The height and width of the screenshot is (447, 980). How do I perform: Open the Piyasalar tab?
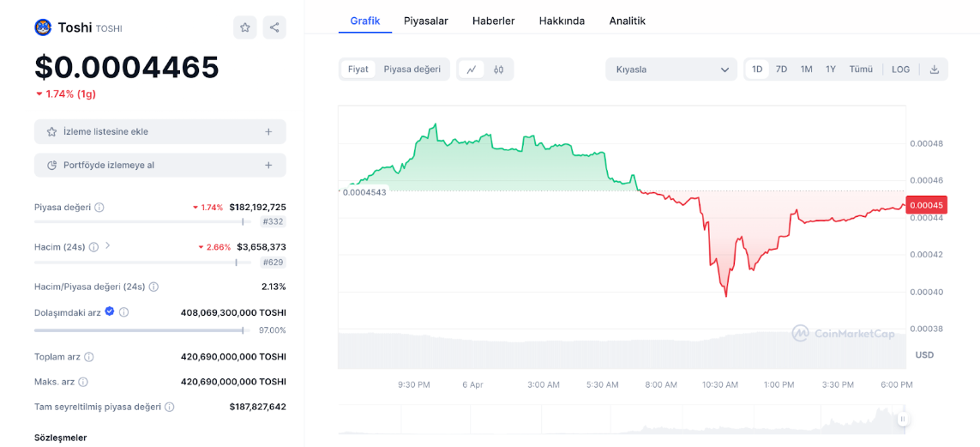(x=426, y=21)
